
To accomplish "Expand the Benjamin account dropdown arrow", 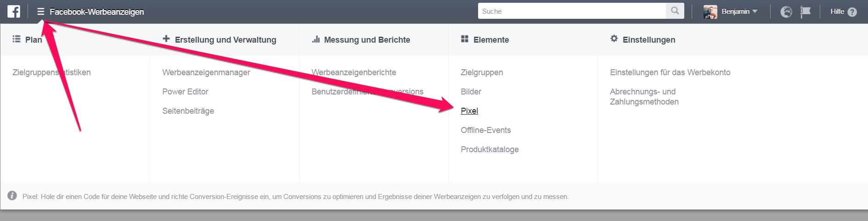I will coord(755,11).
